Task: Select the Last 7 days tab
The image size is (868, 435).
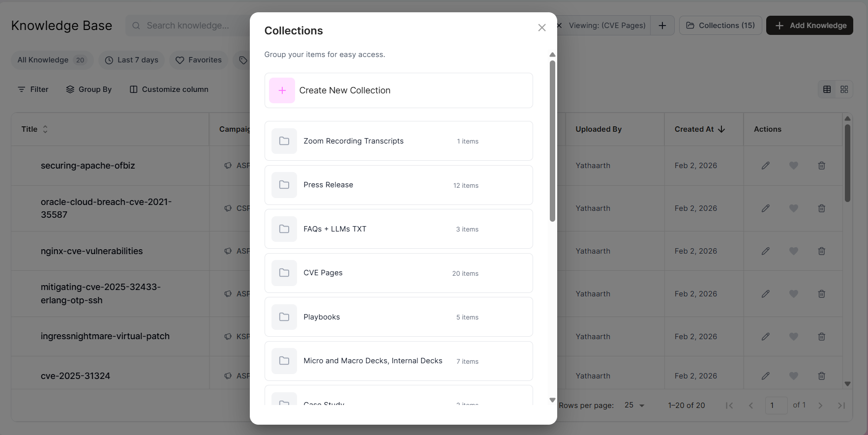Action: pyautogui.click(x=132, y=60)
